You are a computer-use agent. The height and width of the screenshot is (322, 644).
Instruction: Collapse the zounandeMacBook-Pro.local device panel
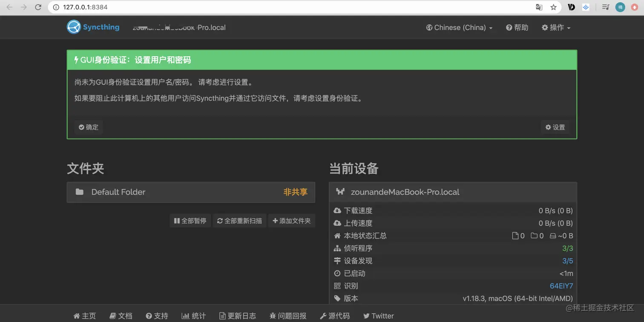pos(453,192)
